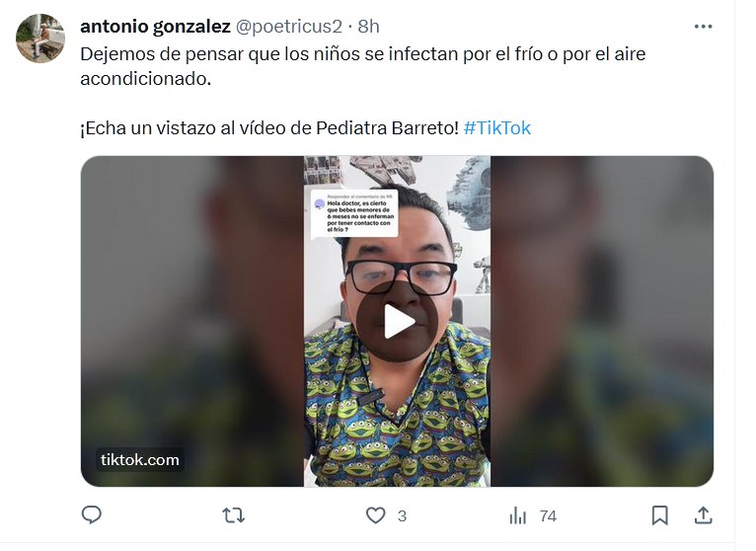Open antonio gonzalez's profile avatar

click(x=40, y=39)
